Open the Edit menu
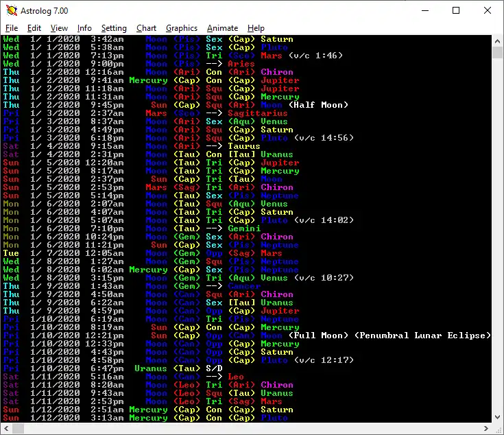The height and width of the screenshot is (435, 504). [x=34, y=28]
